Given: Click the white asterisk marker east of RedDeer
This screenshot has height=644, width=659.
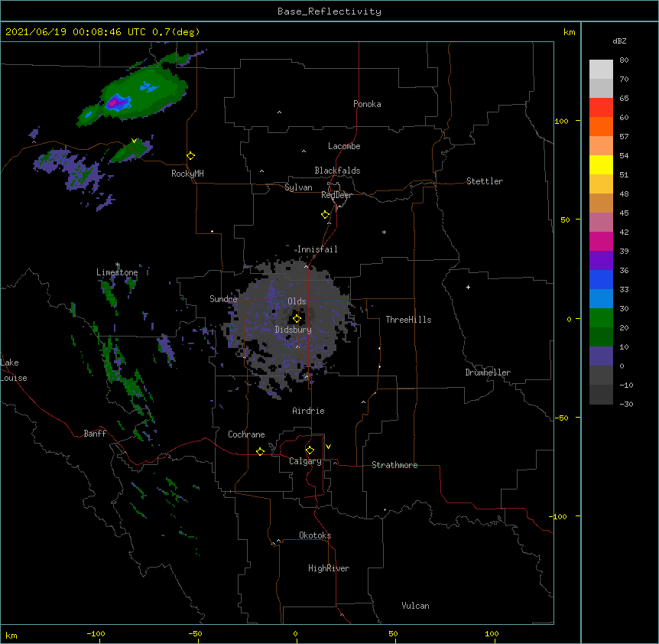Looking at the screenshot, I should click(384, 232).
